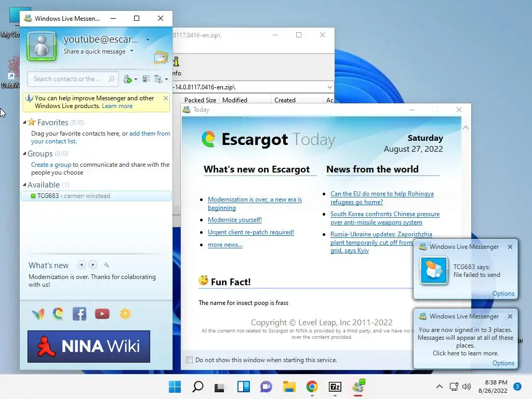Open the Modernize yourself! link
Image resolution: width=532 pixels, height=399 pixels.
(x=235, y=220)
